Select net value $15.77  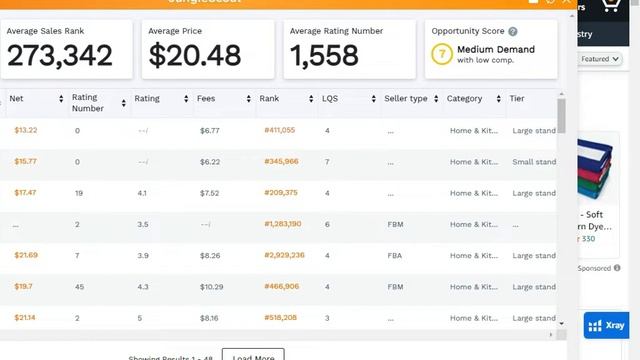[25, 161]
